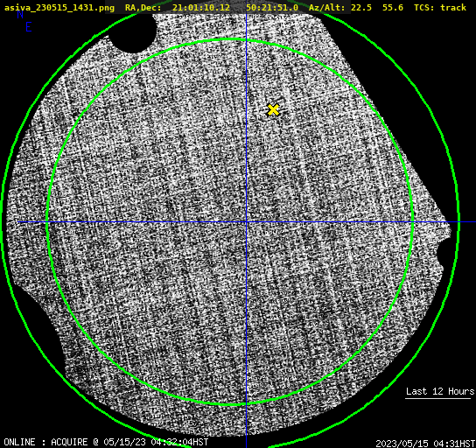The image size is (476, 448).
Task: Click the azimuth value 22.5
Action: tap(361, 7)
